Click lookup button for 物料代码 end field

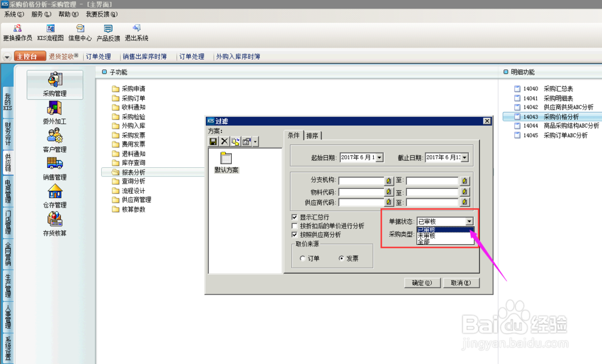click(465, 191)
